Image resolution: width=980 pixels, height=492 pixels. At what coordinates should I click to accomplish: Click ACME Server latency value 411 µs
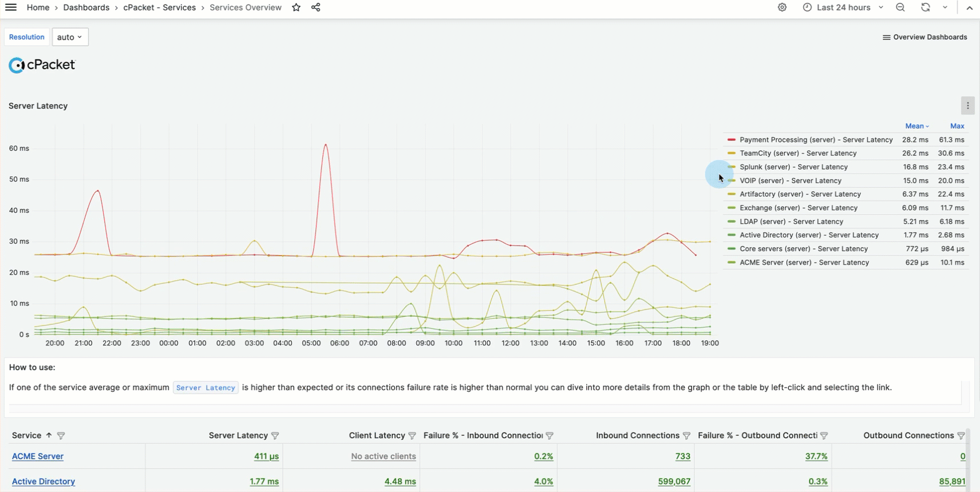tap(266, 457)
